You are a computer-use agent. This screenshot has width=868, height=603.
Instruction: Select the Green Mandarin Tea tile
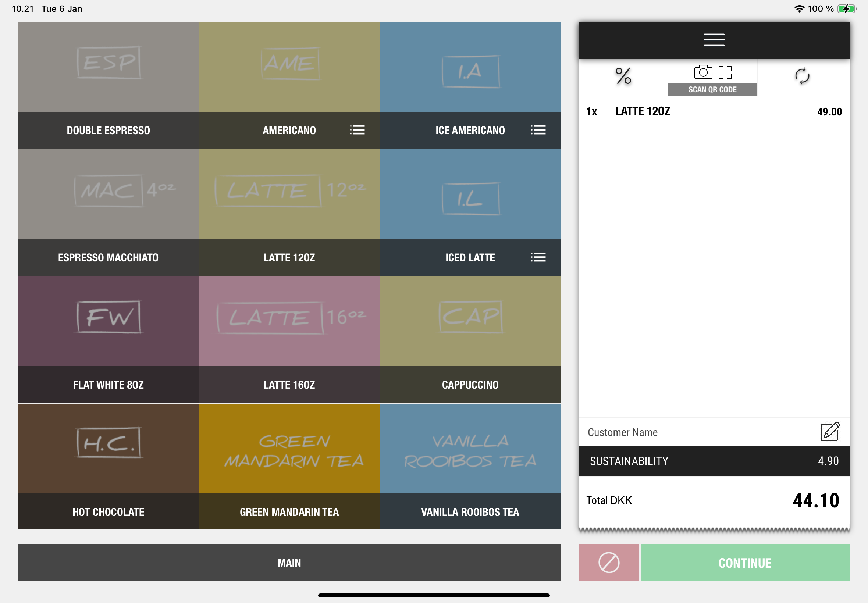[x=289, y=466]
